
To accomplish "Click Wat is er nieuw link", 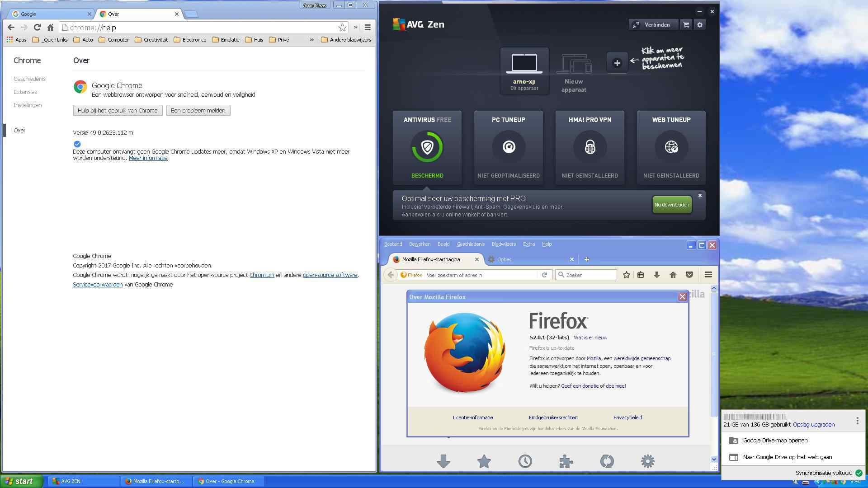I will point(590,338).
